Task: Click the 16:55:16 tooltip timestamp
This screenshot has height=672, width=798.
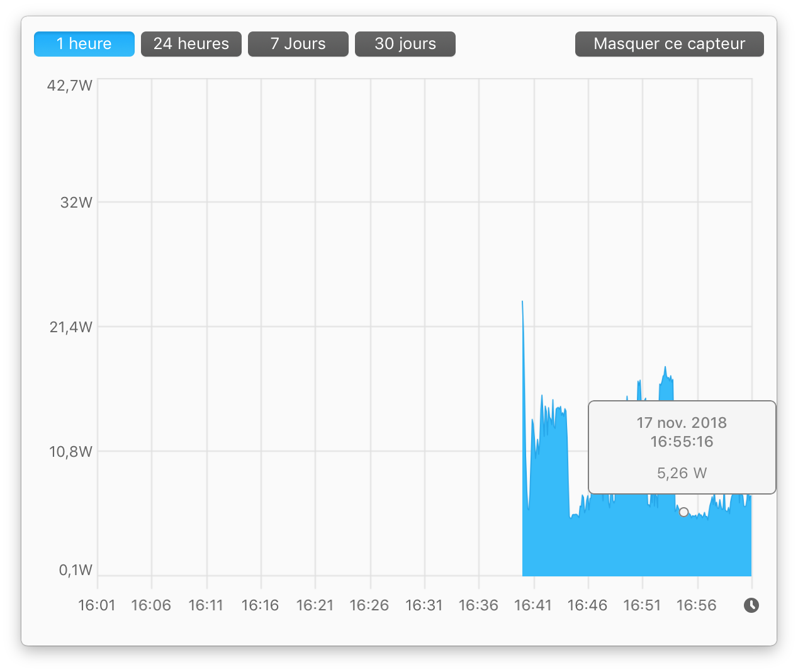Action: pyautogui.click(x=682, y=442)
